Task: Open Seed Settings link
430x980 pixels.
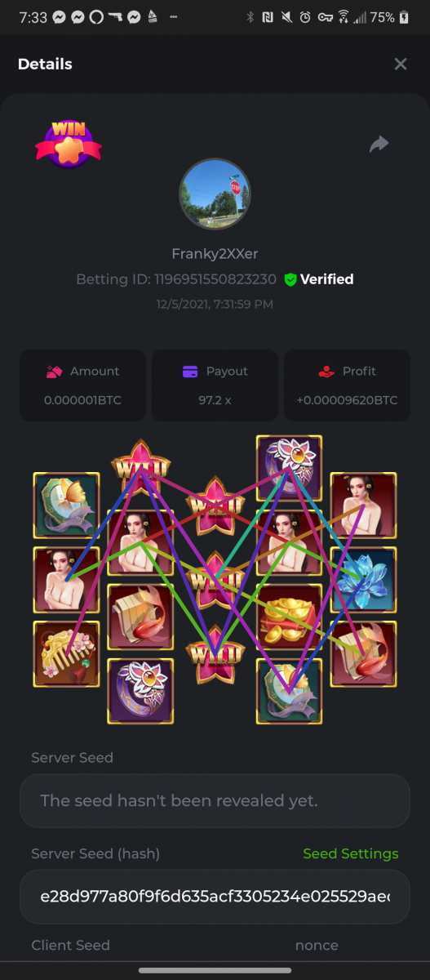Action: point(351,853)
